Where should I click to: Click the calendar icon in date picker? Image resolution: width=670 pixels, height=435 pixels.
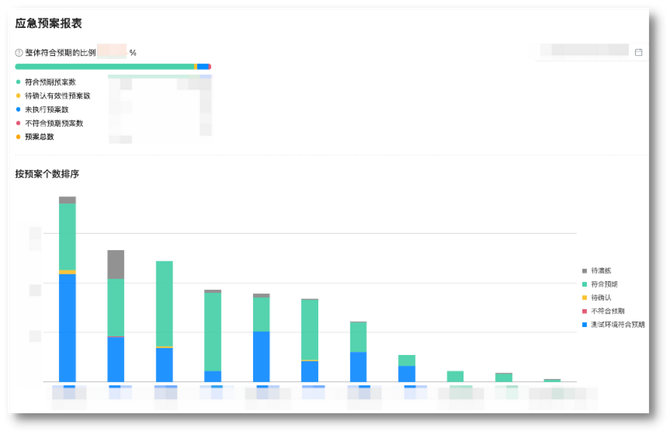[x=638, y=52]
